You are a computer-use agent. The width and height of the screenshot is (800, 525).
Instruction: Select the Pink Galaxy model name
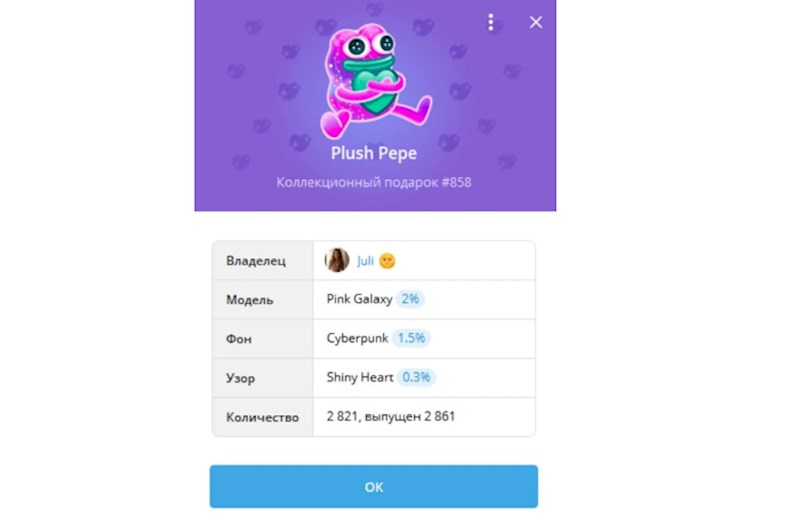pyautogui.click(x=359, y=299)
